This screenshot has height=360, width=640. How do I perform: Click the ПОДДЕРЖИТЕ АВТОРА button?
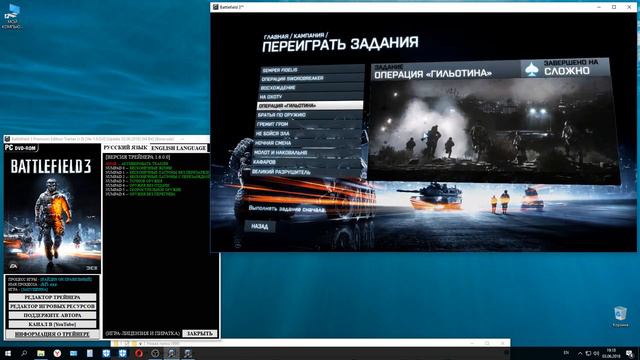(52, 316)
